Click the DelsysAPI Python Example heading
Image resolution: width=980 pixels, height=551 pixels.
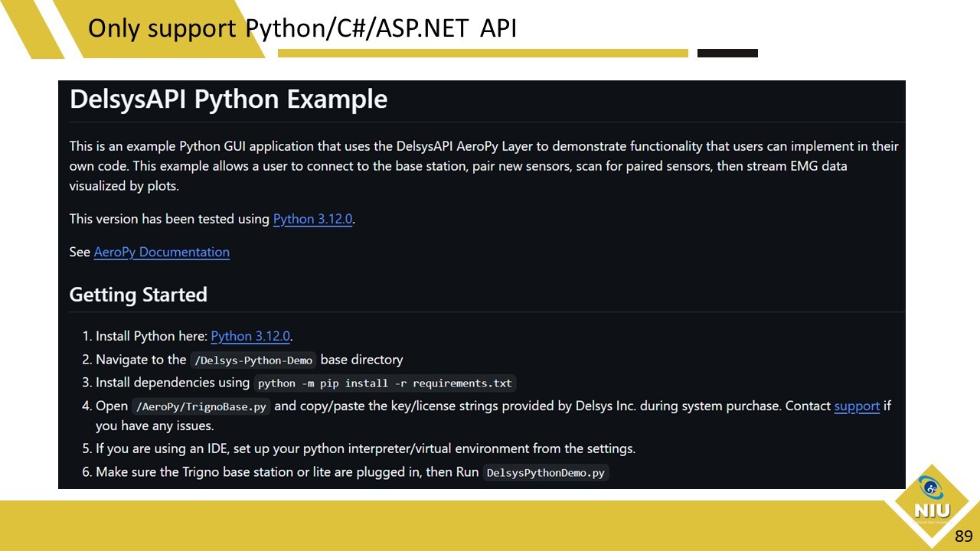click(x=228, y=99)
